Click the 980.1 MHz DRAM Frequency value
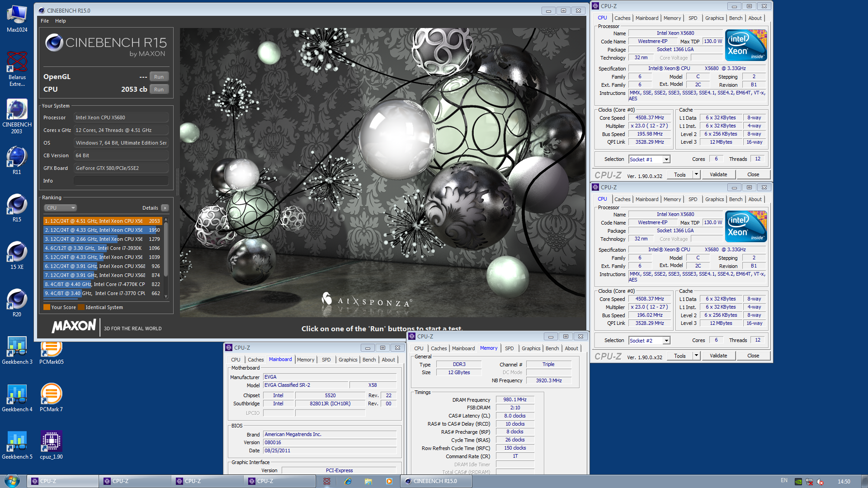Screen dimensions: 868x488 coord(515,400)
